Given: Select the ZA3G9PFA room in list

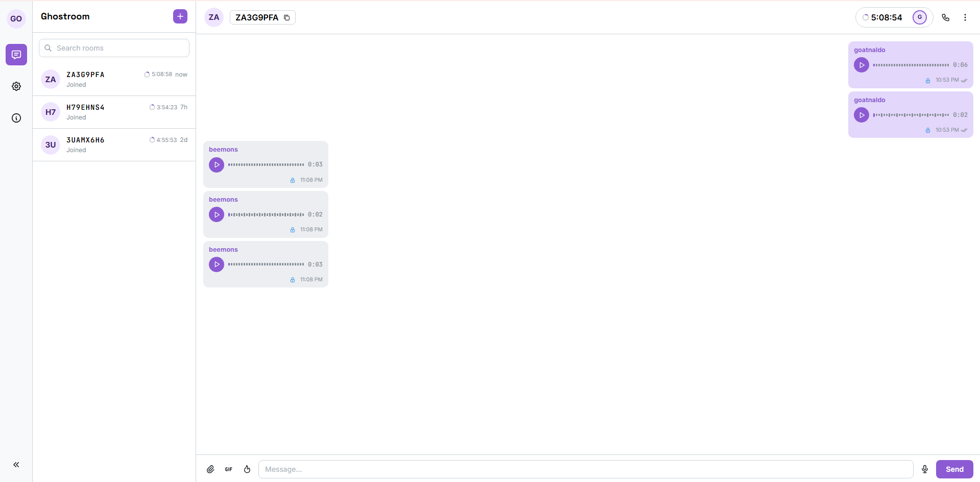Looking at the screenshot, I should pos(114,79).
